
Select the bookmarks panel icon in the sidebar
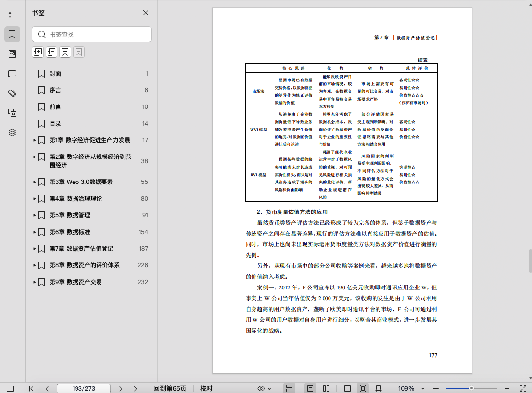pyautogui.click(x=12, y=34)
